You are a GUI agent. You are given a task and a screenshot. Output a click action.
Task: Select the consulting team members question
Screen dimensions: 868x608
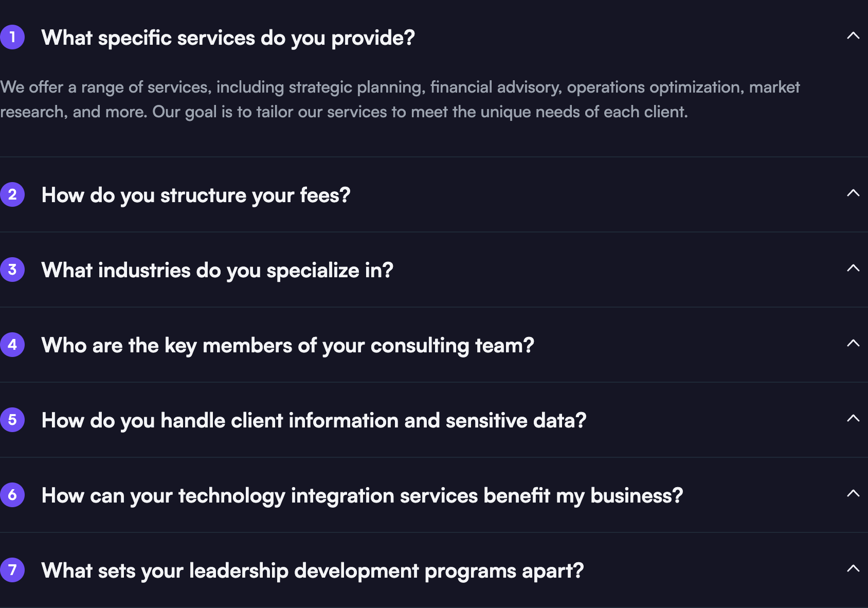coord(287,346)
